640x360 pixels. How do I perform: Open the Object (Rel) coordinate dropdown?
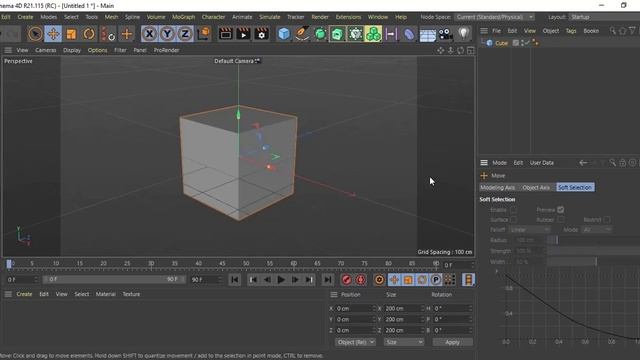click(x=355, y=342)
